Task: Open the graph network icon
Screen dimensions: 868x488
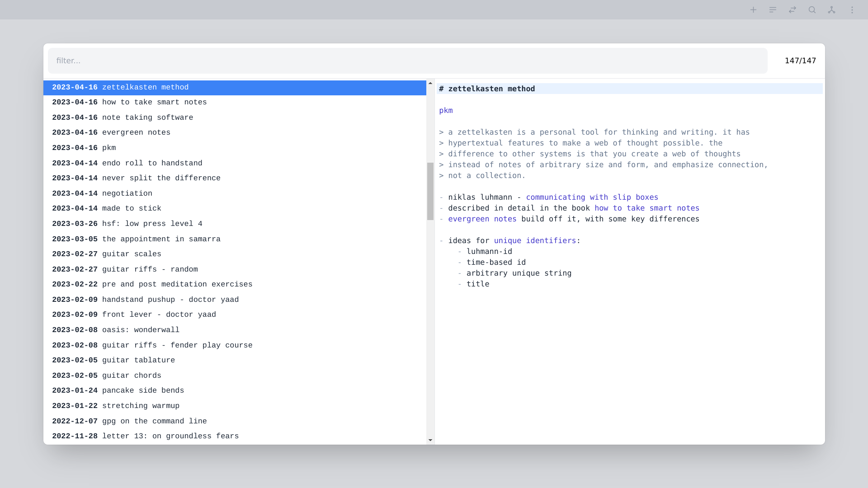Action: coord(831,9)
